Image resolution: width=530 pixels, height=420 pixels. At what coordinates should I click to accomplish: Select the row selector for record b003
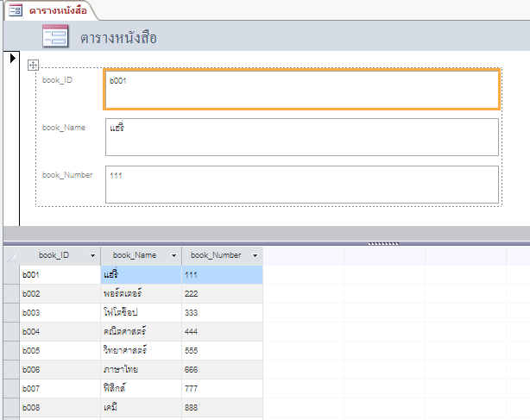[10, 312]
